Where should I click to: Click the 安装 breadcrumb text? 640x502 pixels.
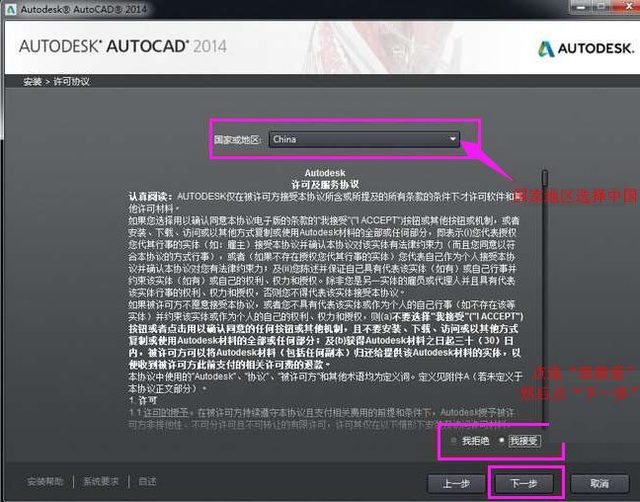(x=32, y=81)
